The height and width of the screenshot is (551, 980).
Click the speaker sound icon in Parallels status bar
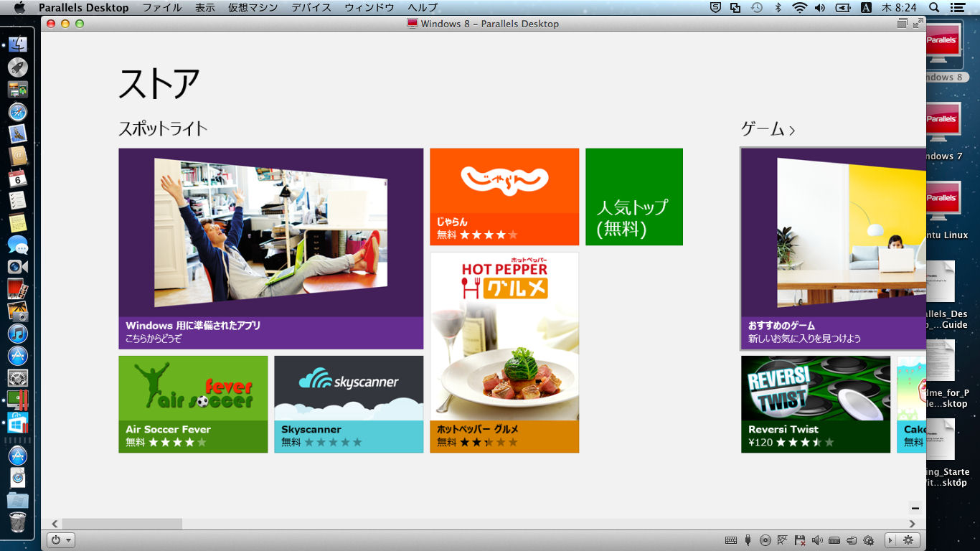pos(816,540)
